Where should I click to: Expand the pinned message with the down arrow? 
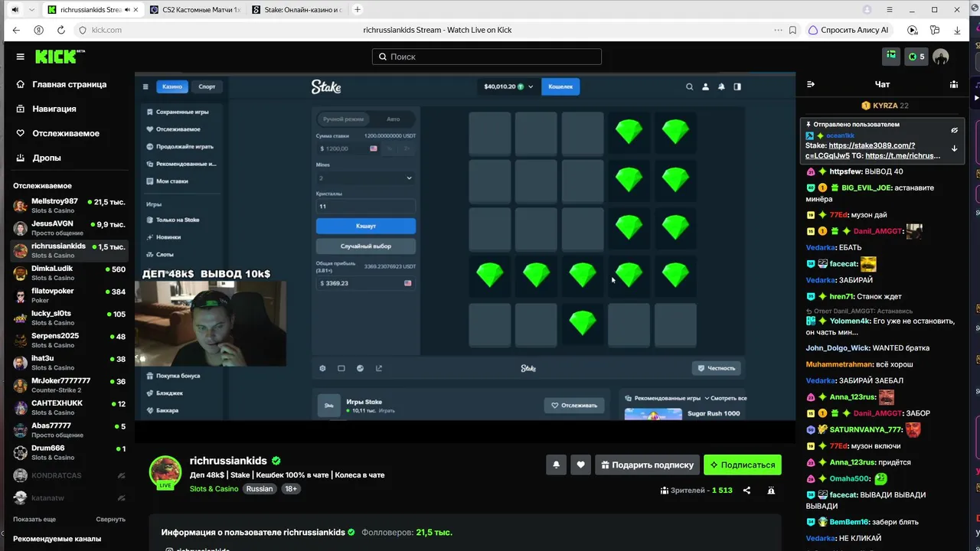954,148
